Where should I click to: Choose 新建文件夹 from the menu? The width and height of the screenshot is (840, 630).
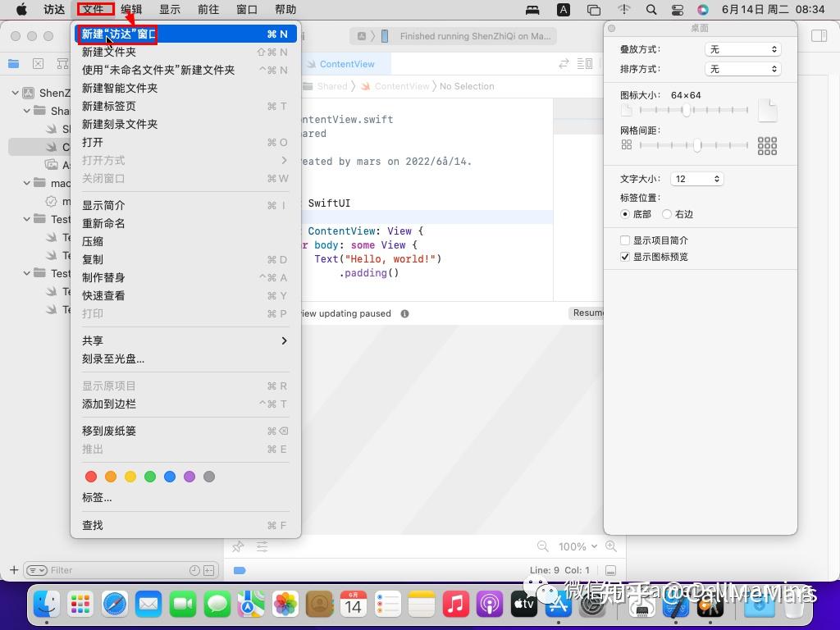pyautogui.click(x=185, y=52)
